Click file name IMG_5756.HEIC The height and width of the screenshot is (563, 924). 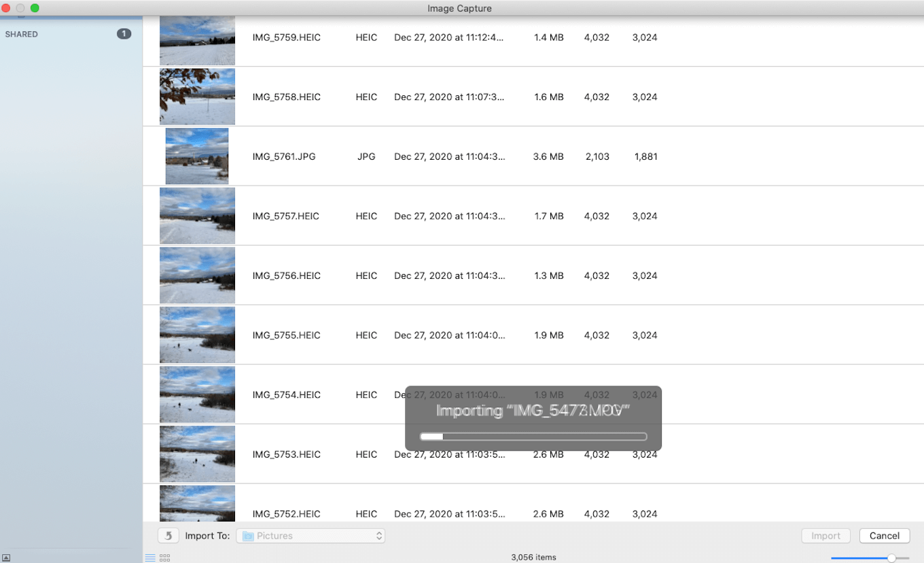pyautogui.click(x=286, y=275)
